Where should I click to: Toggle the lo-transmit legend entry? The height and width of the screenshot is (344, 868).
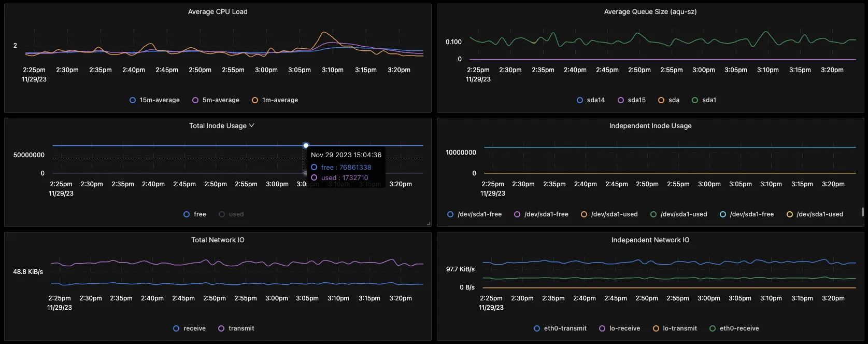click(x=675, y=328)
